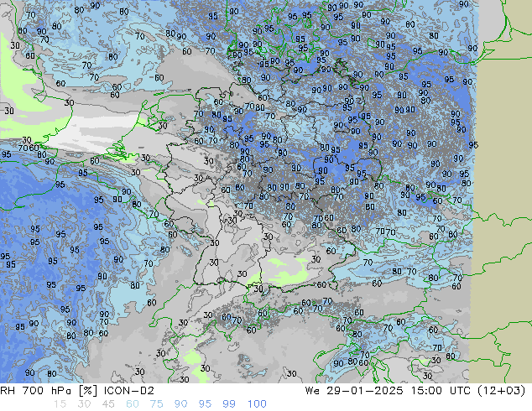Click the "We 29-01-2025" date text
The height and width of the screenshot is (411, 532).
(354, 391)
